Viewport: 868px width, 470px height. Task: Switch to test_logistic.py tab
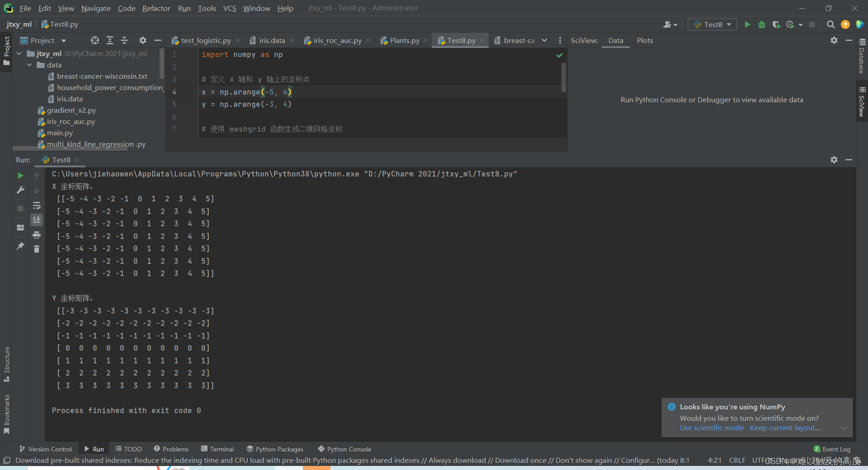click(206, 40)
